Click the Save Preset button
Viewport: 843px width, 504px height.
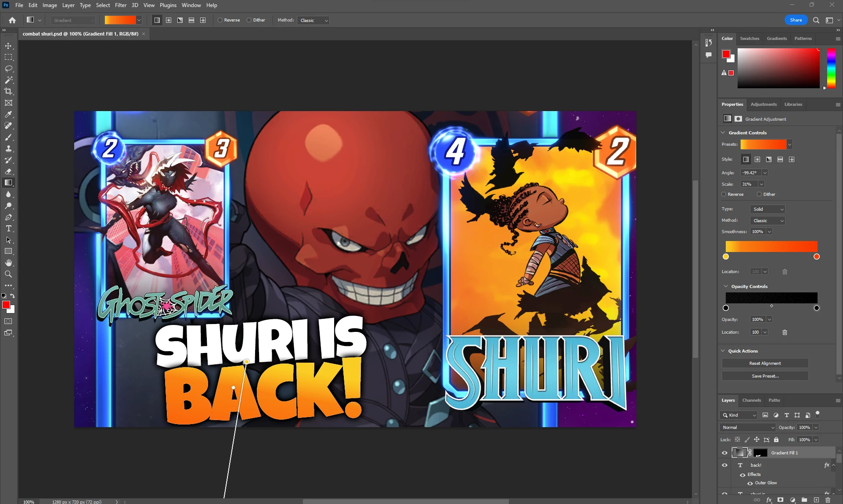pos(765,376)
